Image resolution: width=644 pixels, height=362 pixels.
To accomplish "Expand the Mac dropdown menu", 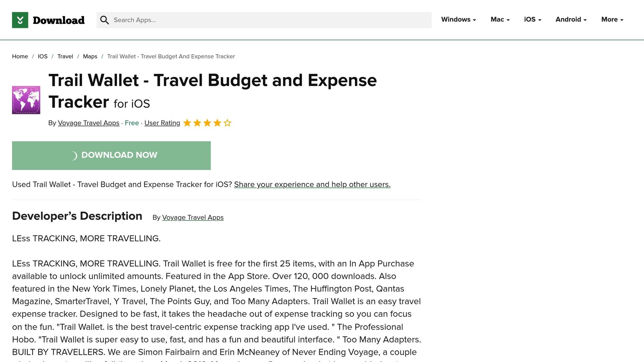I will [x=500, y=19].
